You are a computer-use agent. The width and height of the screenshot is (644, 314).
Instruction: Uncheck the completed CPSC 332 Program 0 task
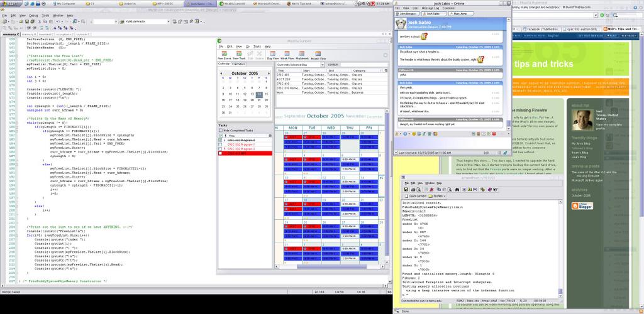coord(221,139)
